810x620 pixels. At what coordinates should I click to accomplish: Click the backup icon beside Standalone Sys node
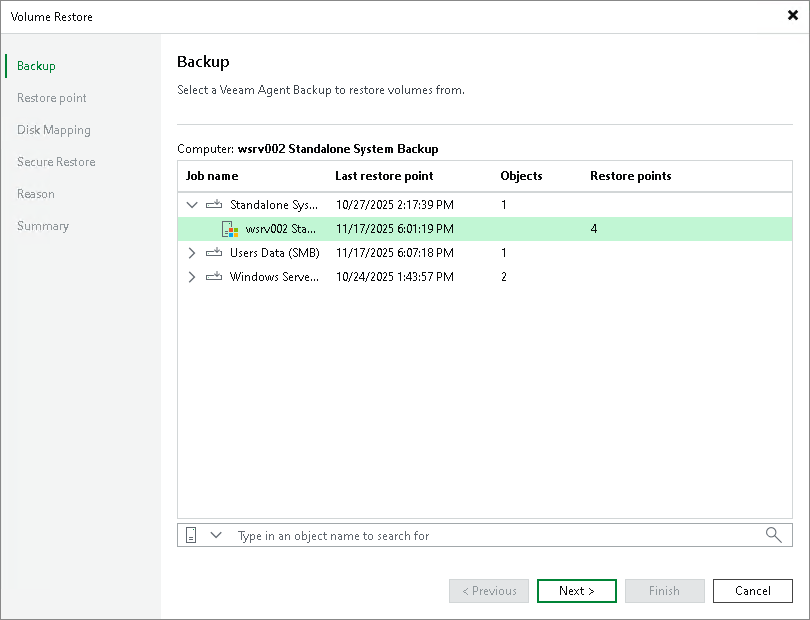point(216,204)
